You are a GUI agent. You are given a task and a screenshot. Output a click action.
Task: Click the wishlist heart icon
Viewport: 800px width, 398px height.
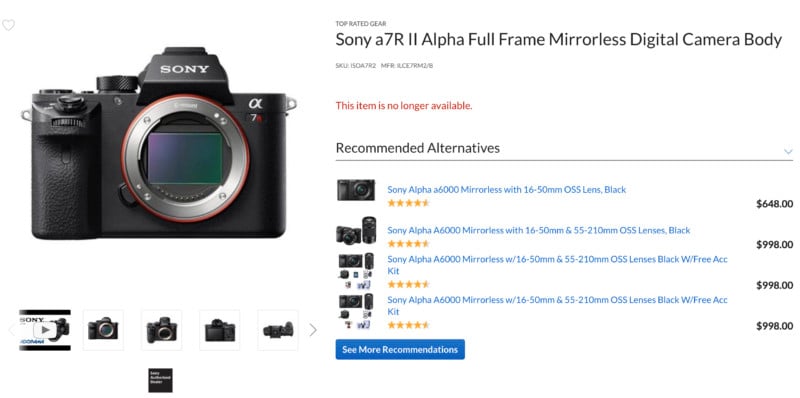tap(8, 25)
